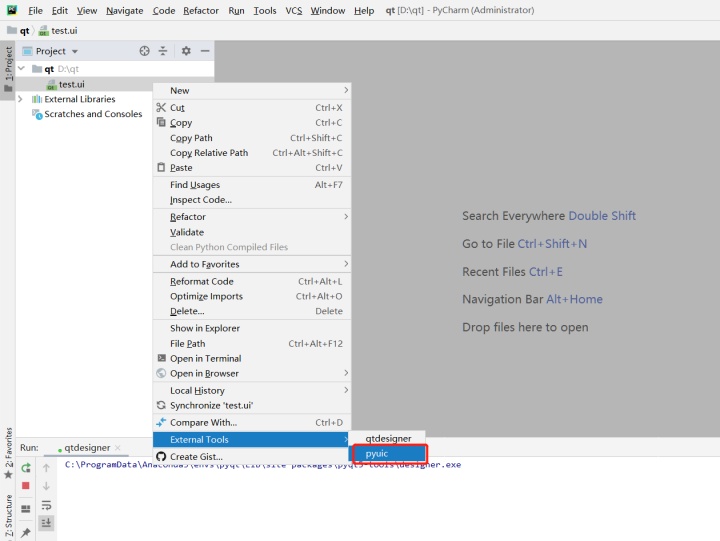The image size is (720, 541).
Task: Open the Code menu
Action: (163, 10)
